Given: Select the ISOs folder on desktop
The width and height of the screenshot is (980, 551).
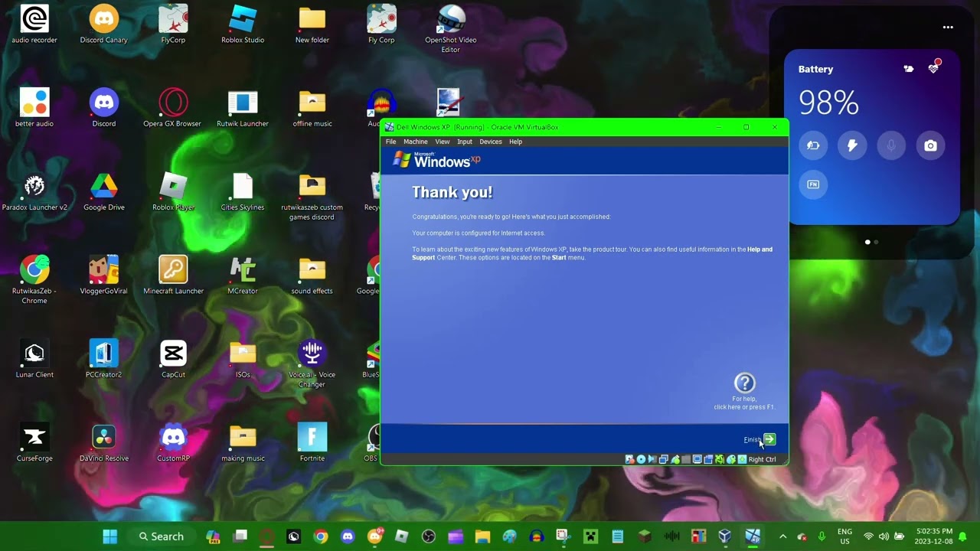Looking at the screenshot, I should coord(243,359).
